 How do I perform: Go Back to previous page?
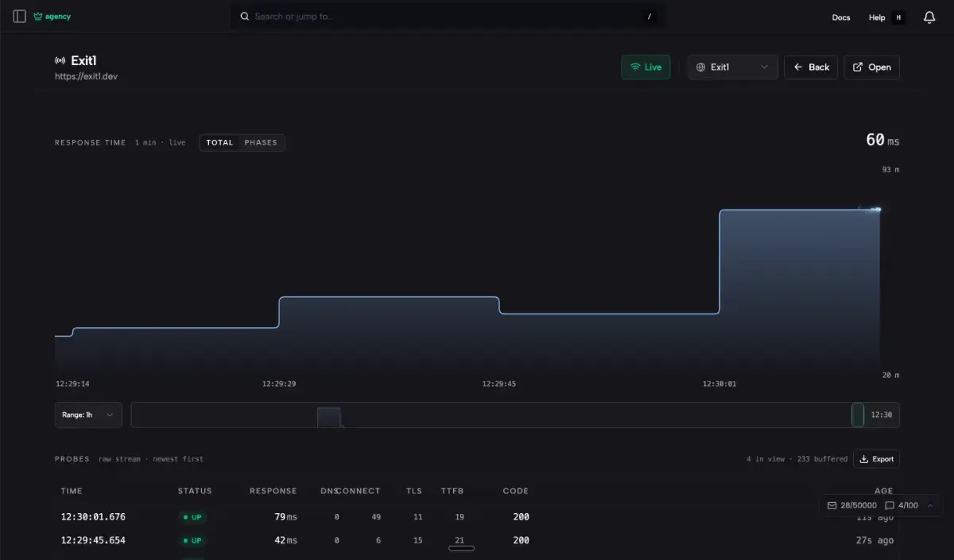click(811, 68)
